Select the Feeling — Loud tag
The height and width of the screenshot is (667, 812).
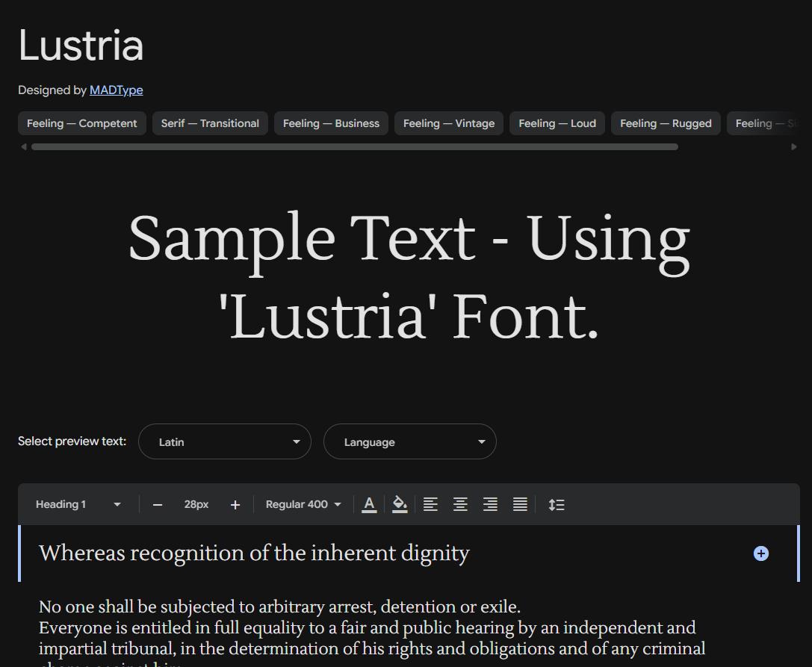[557, 123]
